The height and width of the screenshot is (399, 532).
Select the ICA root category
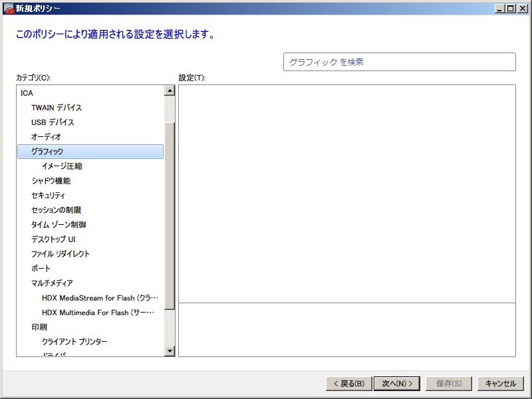click(27, 93)
